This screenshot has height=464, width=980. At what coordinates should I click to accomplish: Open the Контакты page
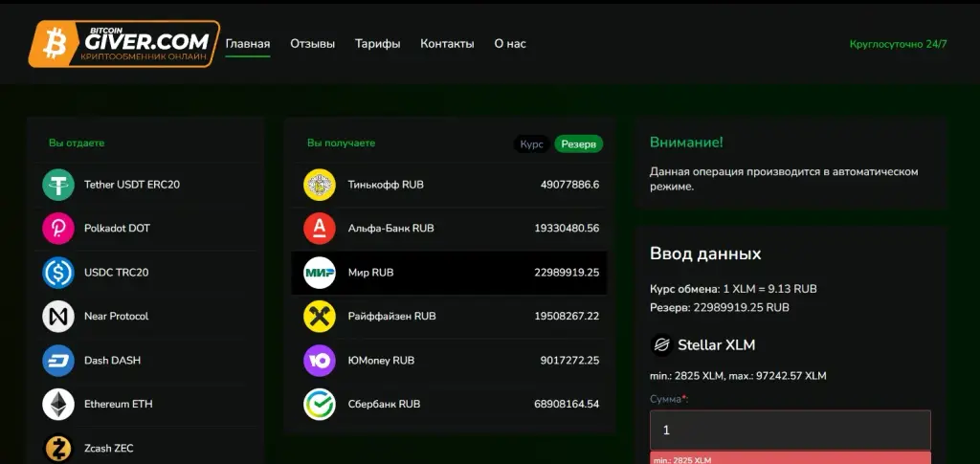(447, 44)
